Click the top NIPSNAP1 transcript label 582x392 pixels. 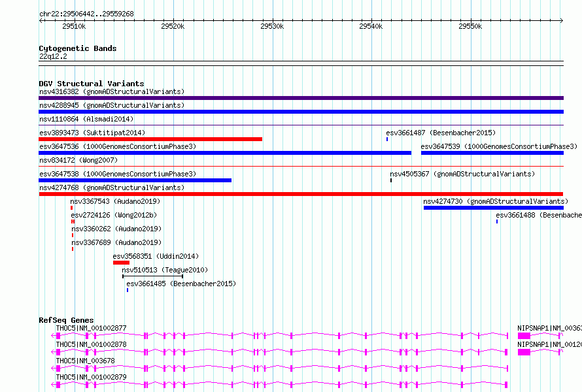point(550,328)
